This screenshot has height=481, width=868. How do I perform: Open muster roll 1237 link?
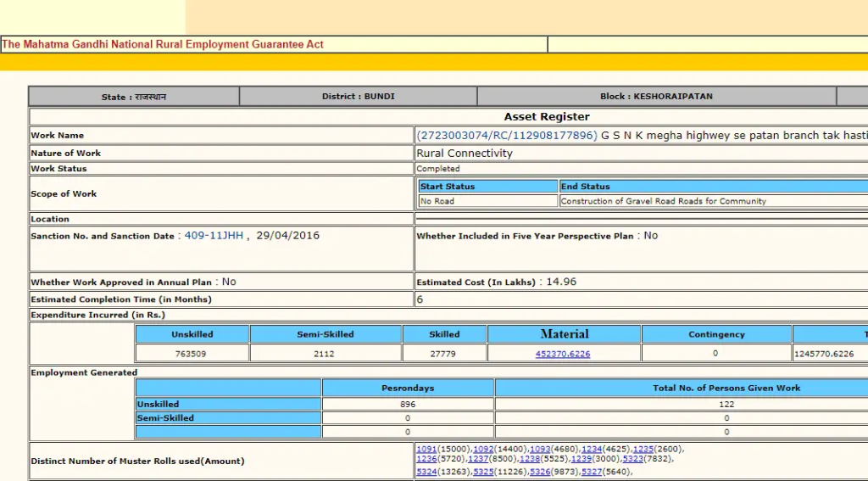[478, 459]
